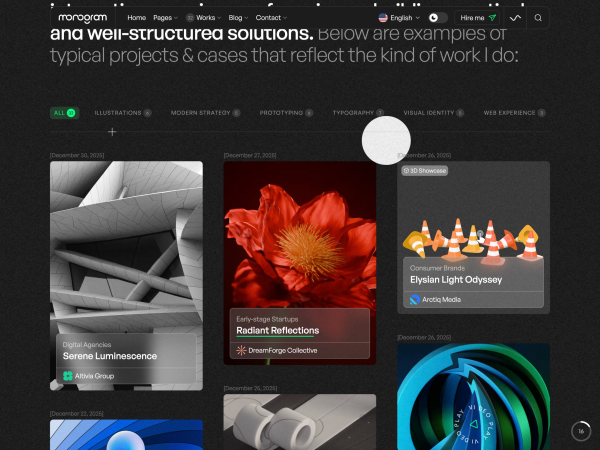Click the paper plane icon in Hire me
Screen dimensions: 600x450
[x=492, y=18]
